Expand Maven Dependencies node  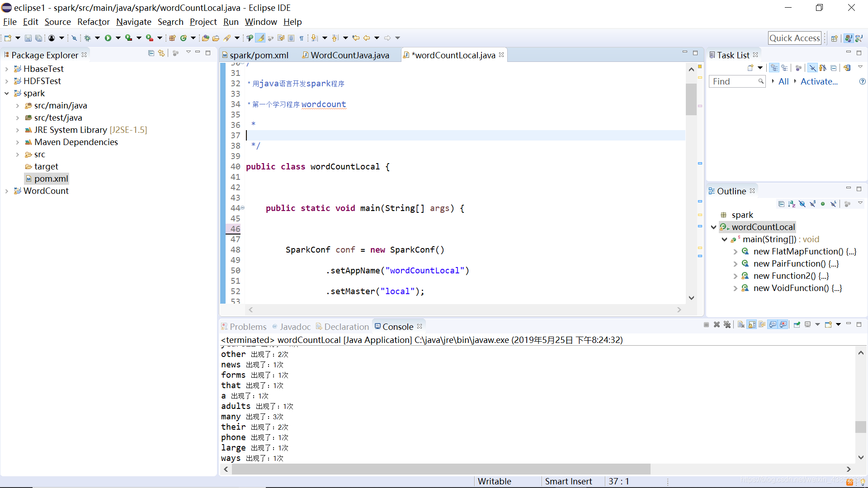(x=18, y=142)
